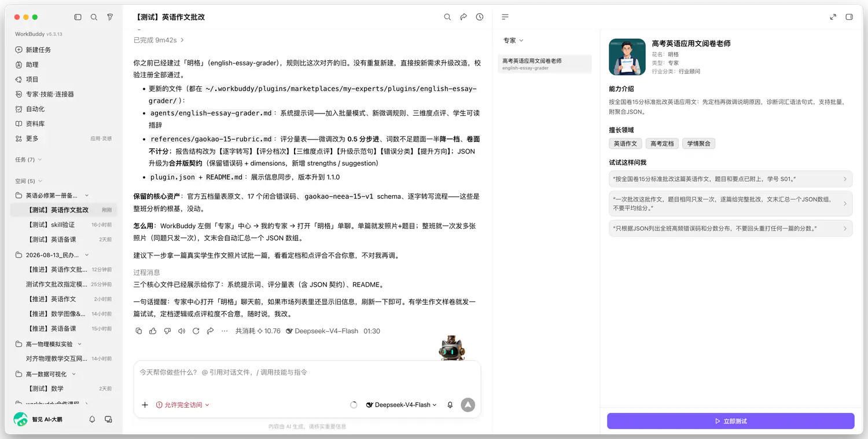Start voice input with the microphone
868x439 pixels.
click(x=450, y=405)
